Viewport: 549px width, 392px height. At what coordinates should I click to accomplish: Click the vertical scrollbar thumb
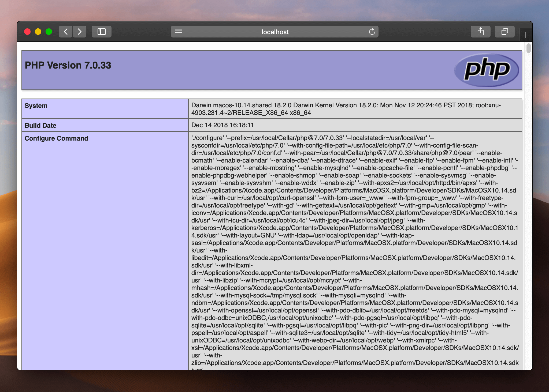[528, 48]
